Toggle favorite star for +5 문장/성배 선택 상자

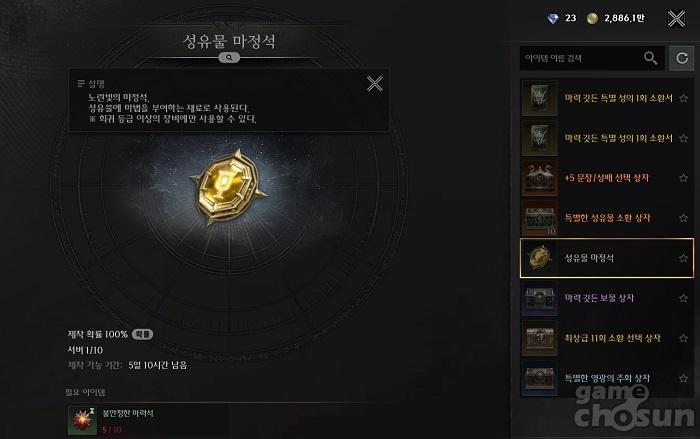pyautogui.click(x=683, y=178)
